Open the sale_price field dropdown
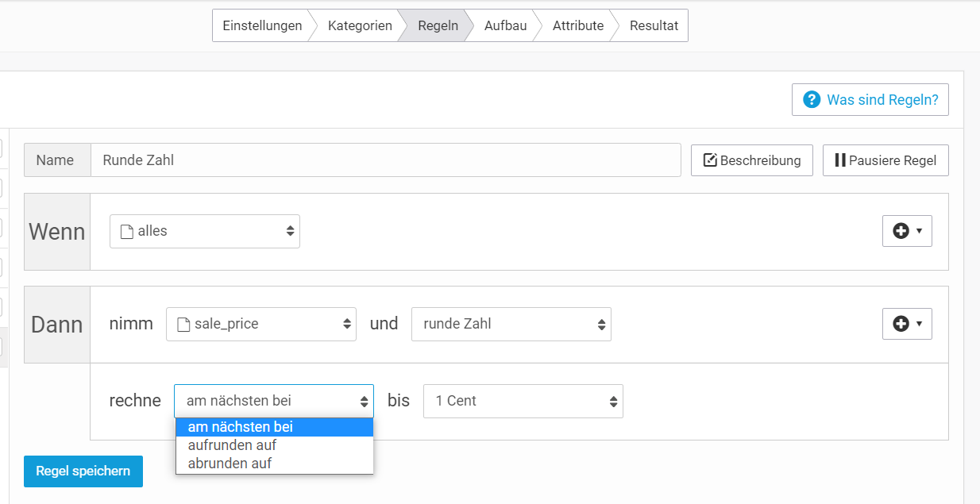Image resolution: width=980 pixels, height=504 pixels. coord(261,324)
